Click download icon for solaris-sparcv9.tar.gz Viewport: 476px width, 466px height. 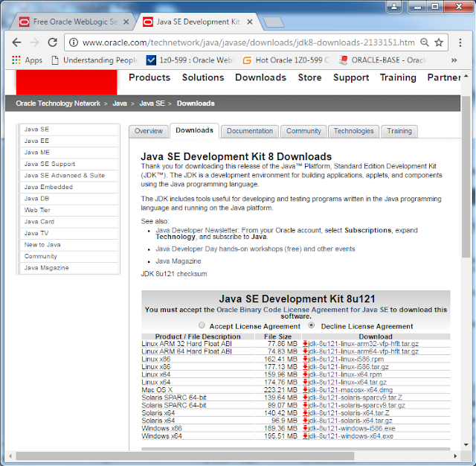point(306,405)
